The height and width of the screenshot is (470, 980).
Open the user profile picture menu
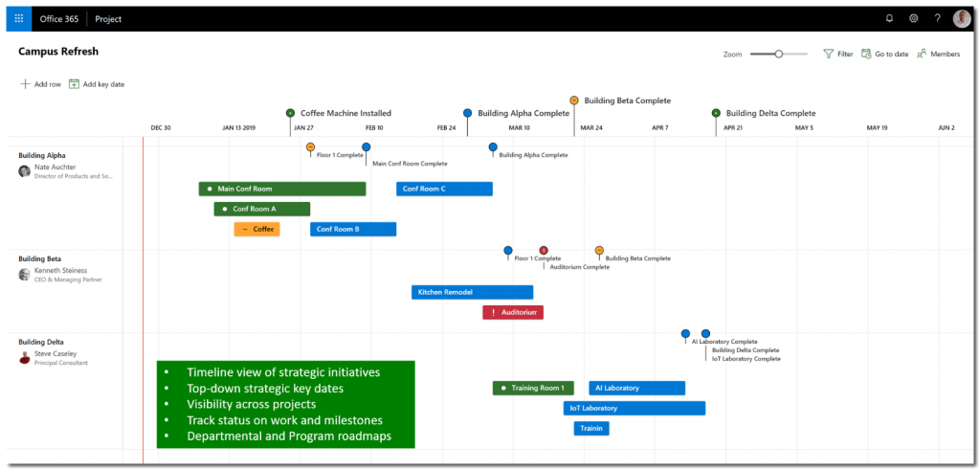(x=962, y=19)
